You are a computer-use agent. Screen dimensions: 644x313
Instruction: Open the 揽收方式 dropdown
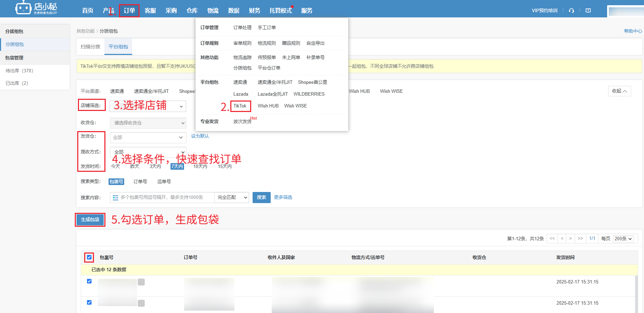148,152
